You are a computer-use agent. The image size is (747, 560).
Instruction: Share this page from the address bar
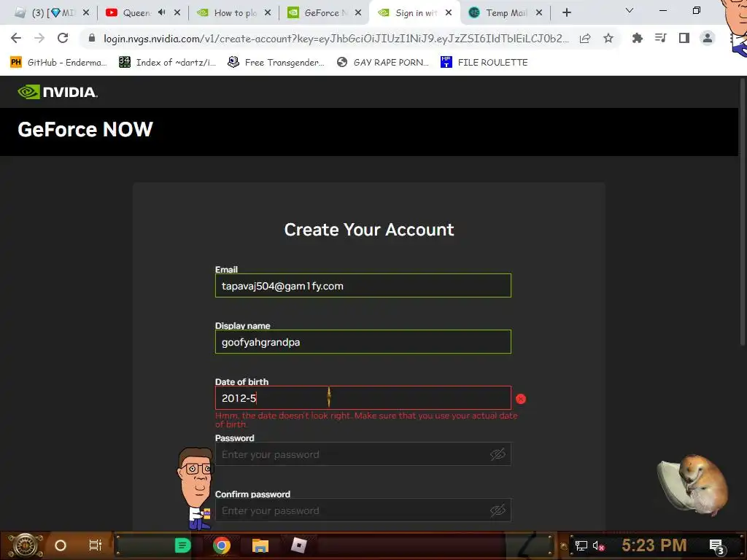pyautogui.click(x=585, y=38)
